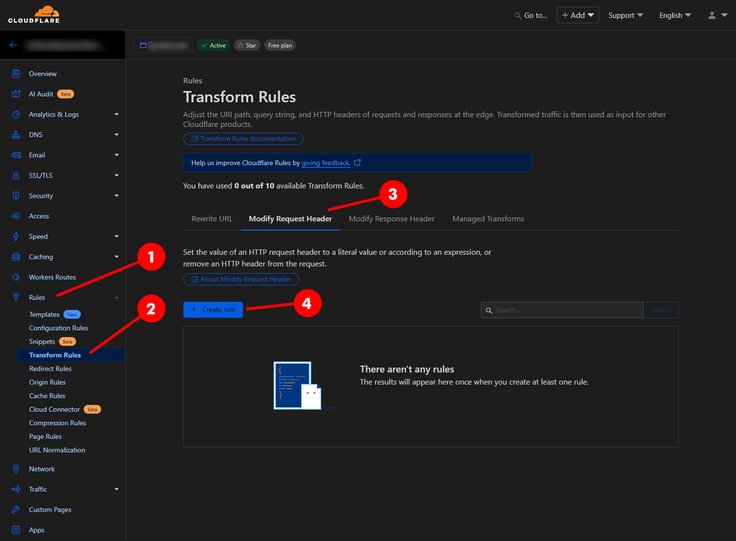The image size is (736, 541).
Task: Open URL Normalization in sidebar
Action: tap(57, 450)
